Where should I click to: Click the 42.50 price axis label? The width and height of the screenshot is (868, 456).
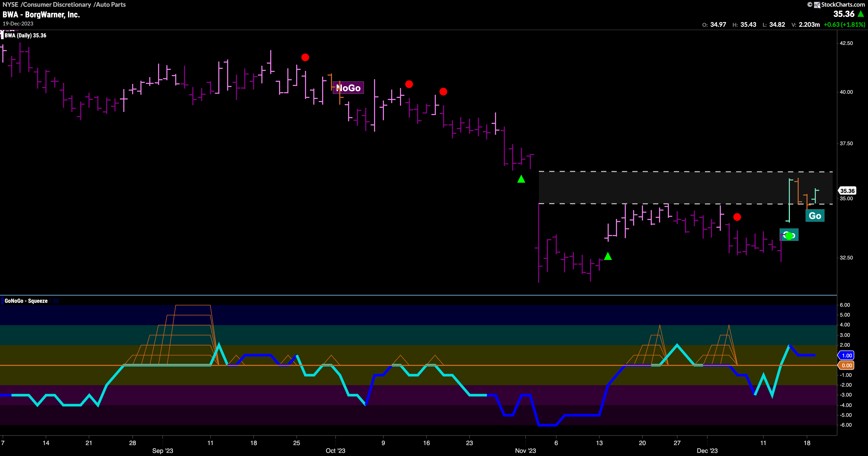(x=846, y=43)
